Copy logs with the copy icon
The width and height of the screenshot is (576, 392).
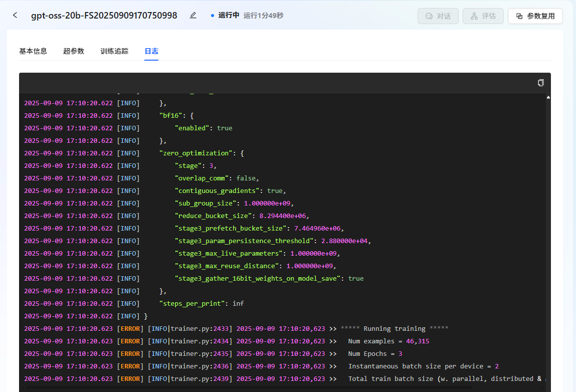(540, 83)
